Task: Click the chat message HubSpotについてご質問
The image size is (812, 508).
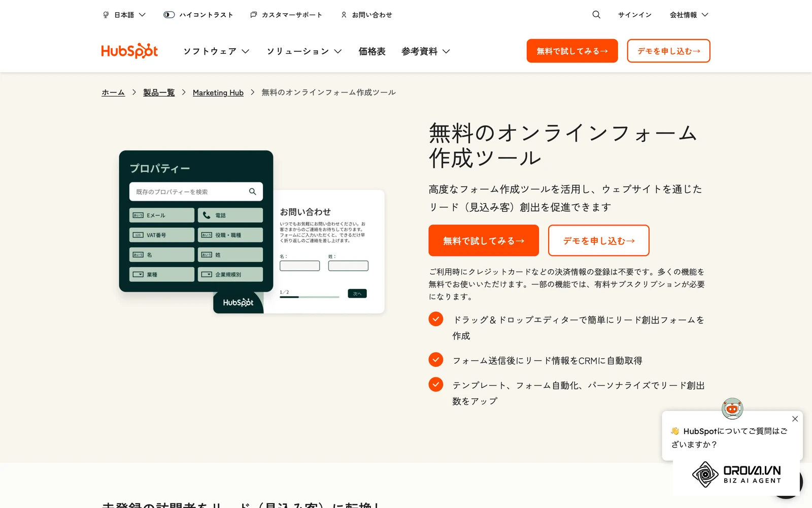Action: pos(729,437)
